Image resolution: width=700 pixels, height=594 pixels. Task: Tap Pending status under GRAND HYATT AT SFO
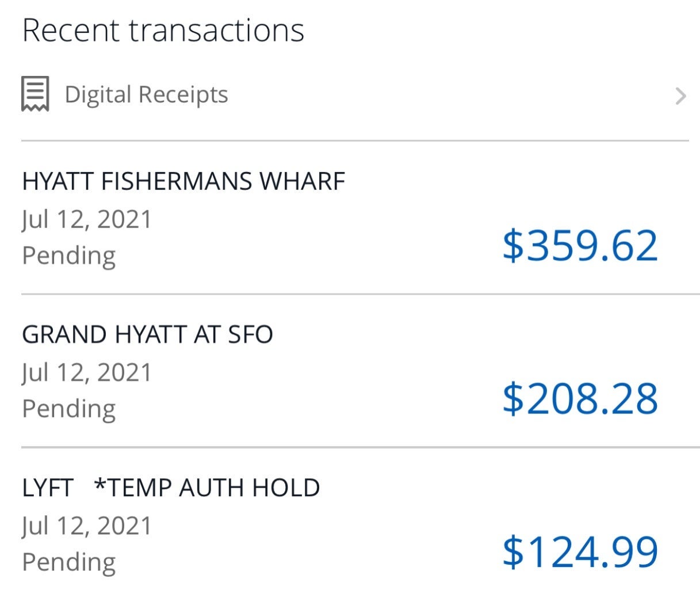tap(68, 408)
